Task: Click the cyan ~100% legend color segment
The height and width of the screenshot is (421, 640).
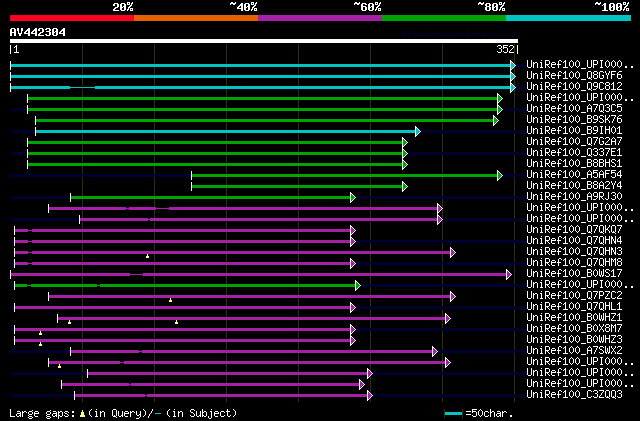Action: [x=569, y=18]
